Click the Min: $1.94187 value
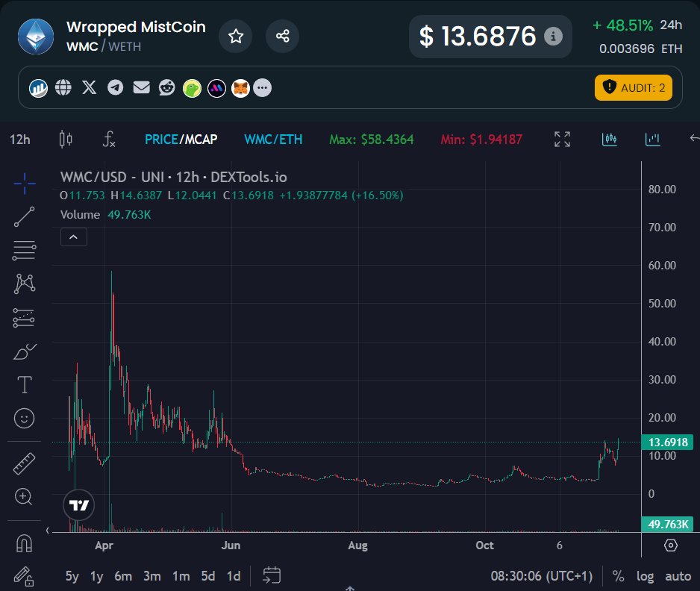700x591 pixels. tap(481, 140)
